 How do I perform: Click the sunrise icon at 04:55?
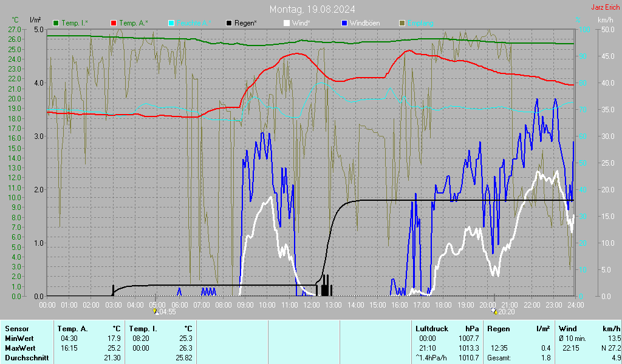(155, 311)
